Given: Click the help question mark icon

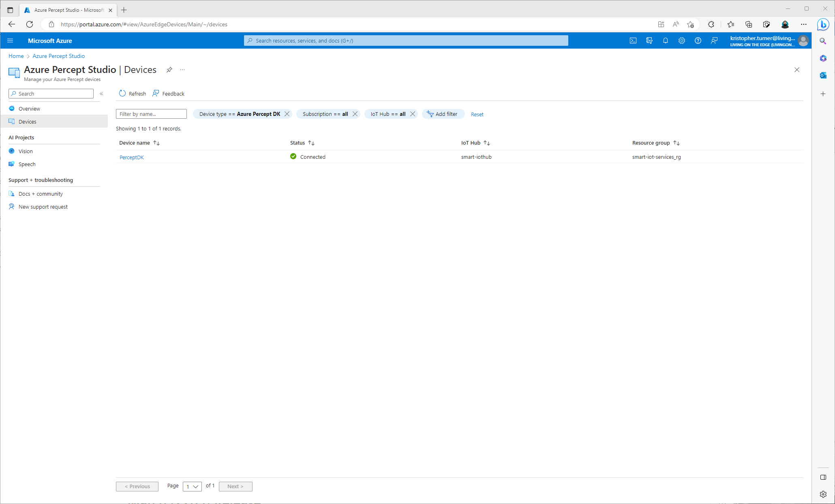Looking at the screenshot, I should (x=698, y=41).
